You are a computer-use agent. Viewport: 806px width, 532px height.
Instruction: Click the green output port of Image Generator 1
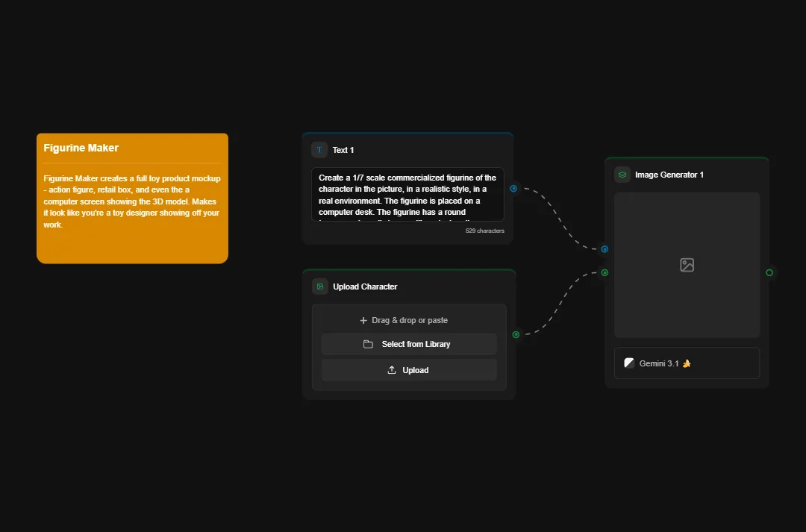click(769, 272)
